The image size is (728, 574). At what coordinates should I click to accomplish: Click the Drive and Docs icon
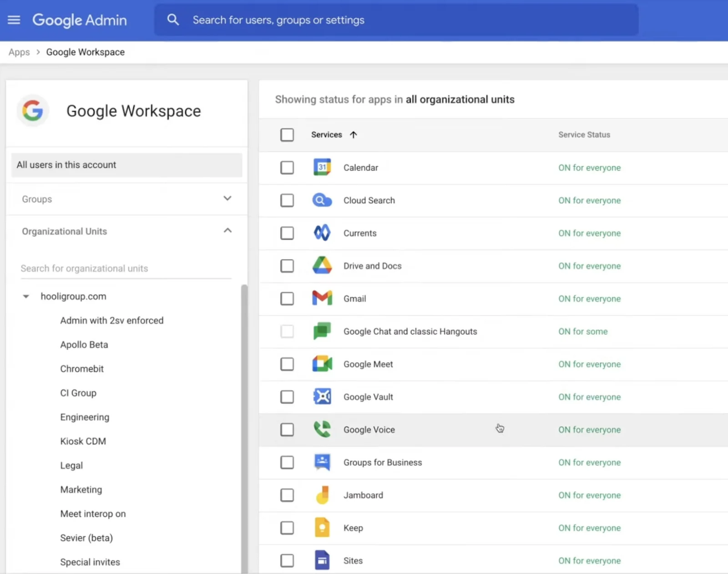tap(322, 266)
